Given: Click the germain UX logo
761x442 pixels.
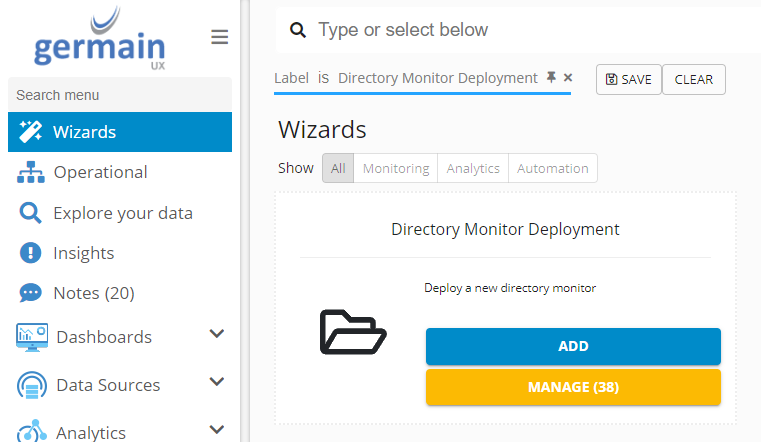Looking at the screenshot, I should click(100, 40).
